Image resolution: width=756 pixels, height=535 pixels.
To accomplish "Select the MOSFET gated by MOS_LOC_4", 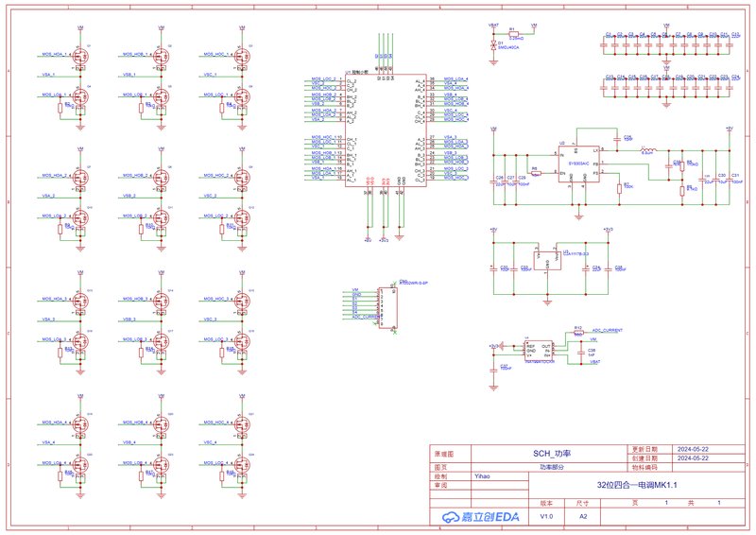I will coord(242,466).
